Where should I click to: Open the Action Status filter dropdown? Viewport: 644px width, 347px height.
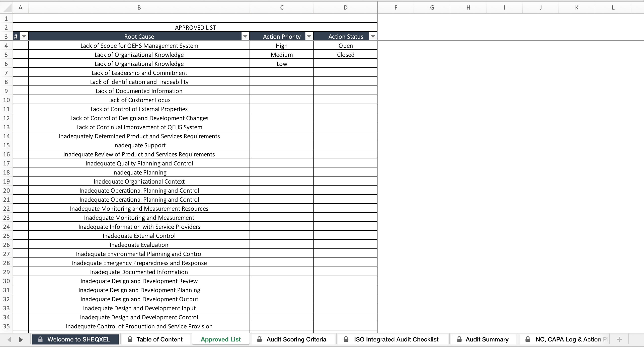373,36
